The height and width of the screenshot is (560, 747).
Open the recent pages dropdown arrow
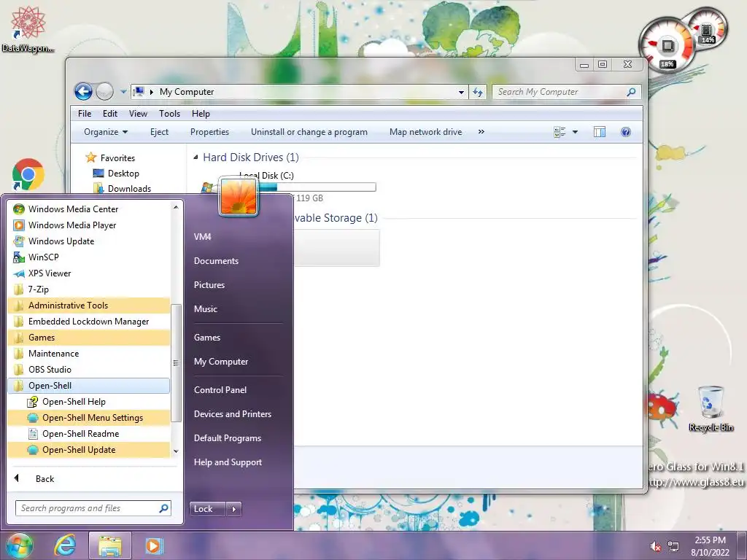pos(123,92)
